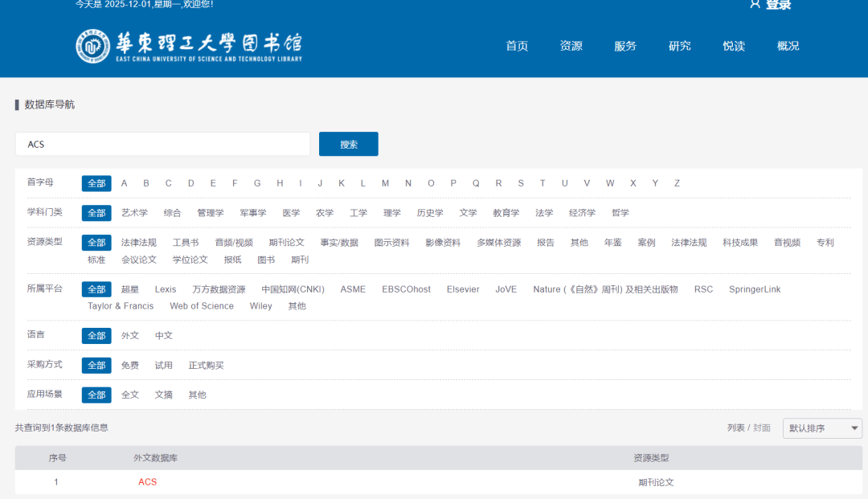Select 工学 subject category
The image size is (868, 499).
[x=358, y=213]
